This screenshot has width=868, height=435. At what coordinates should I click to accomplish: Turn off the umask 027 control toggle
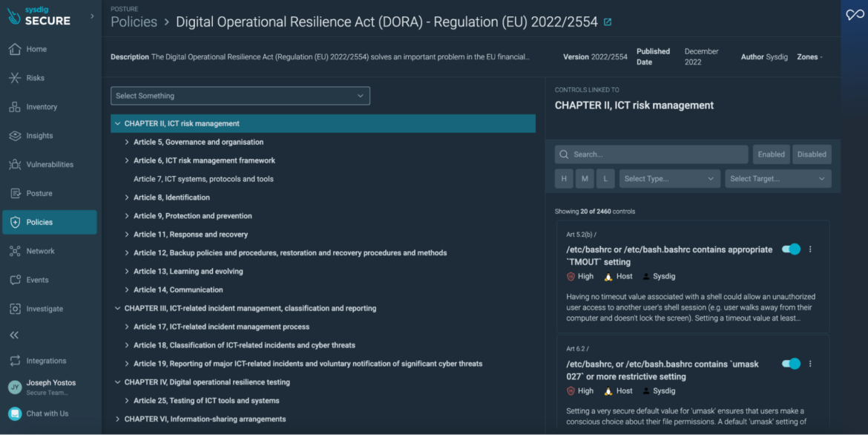pos(791,364)
